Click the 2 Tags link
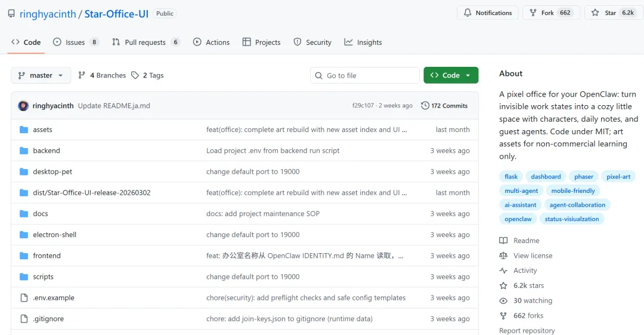 click(x=147, y=75)
